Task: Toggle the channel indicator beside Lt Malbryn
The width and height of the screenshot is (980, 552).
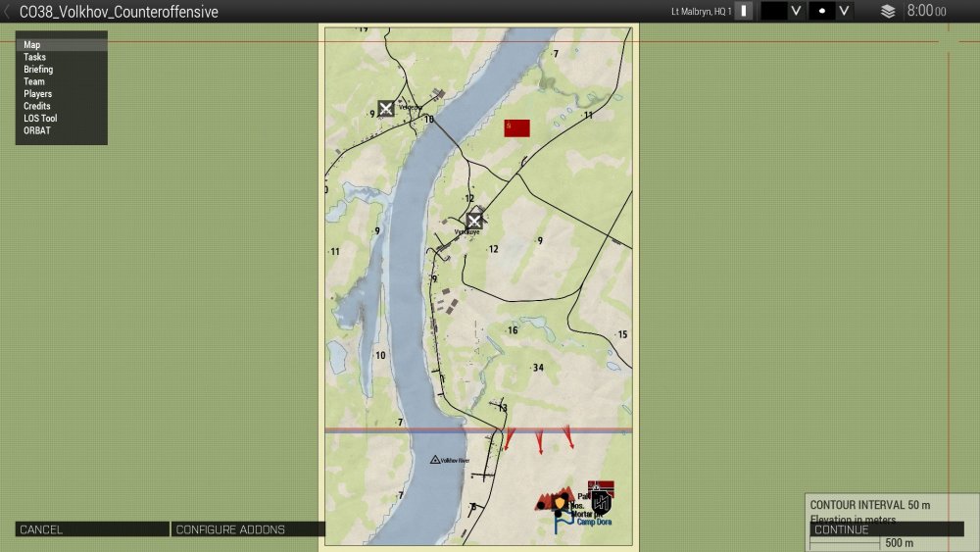Action: (744, 11)
